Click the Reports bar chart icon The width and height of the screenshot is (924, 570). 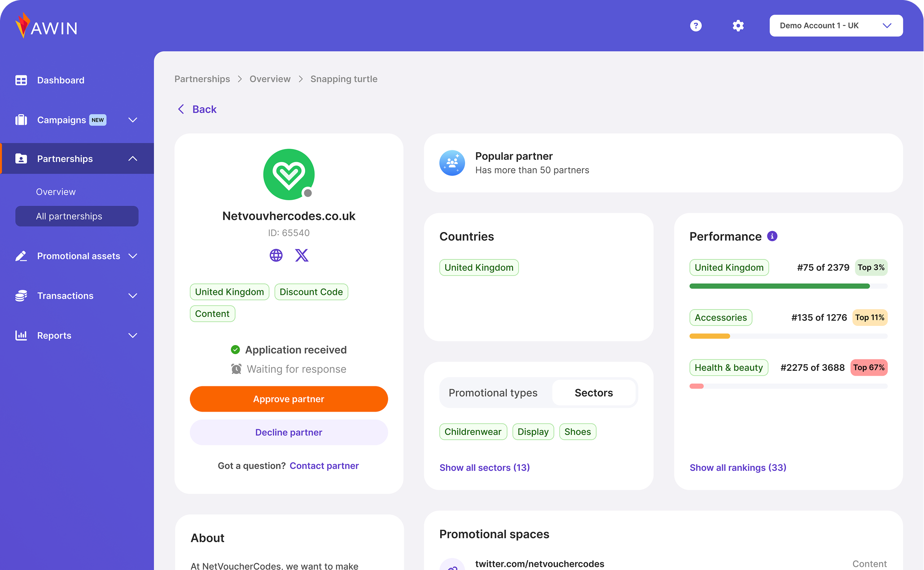pos(21,335)
